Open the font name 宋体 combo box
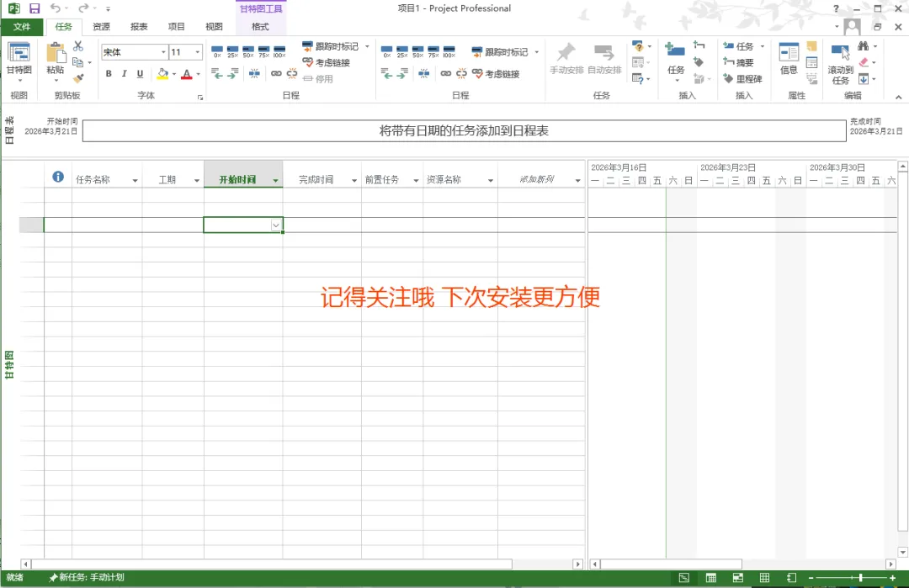909x588 pixels. [135, 52]
